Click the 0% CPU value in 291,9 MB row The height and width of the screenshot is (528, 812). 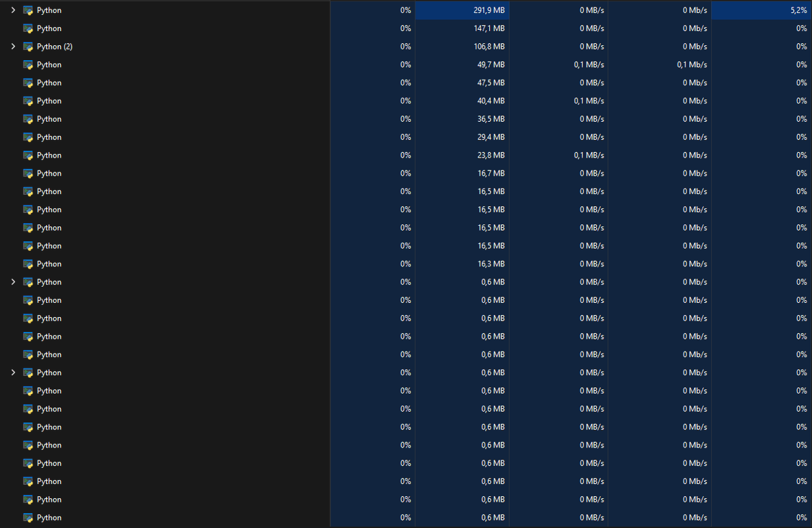tap(405, 11)
